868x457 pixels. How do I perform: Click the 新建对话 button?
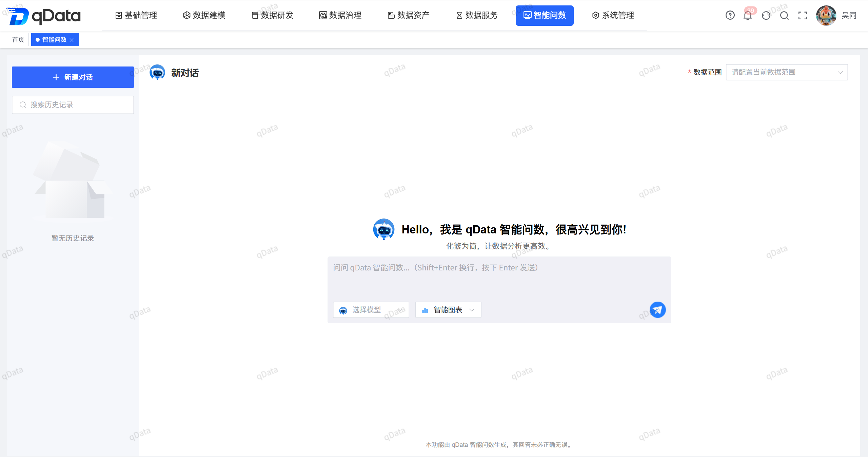point(73,77)
